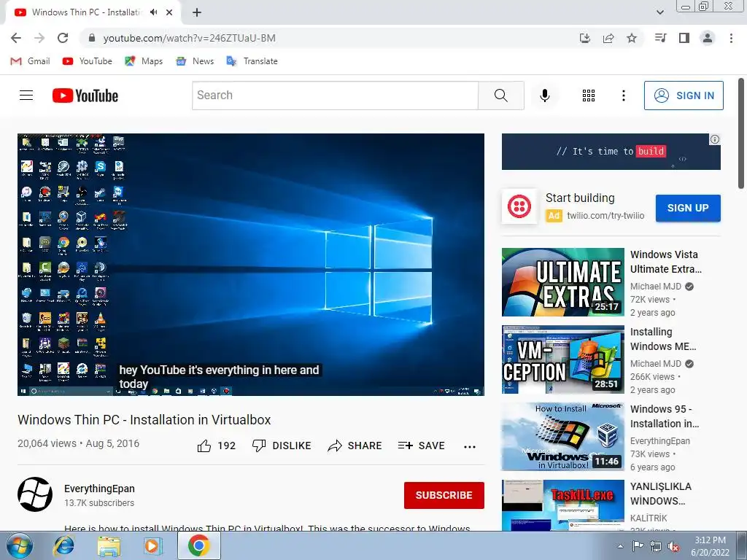Open the News bookmark
The height and width of the screenshot is (560, 747).
(x=194, y=61)
